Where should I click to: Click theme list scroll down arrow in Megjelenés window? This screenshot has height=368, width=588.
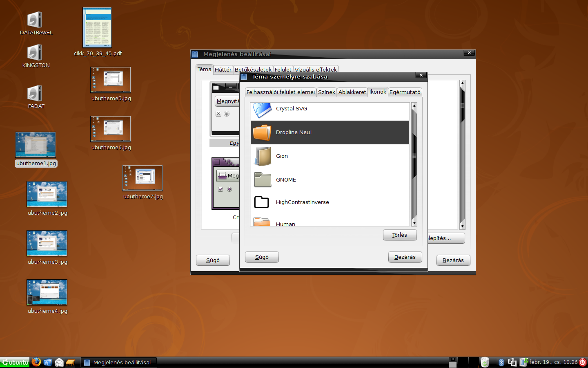[462, 226]
